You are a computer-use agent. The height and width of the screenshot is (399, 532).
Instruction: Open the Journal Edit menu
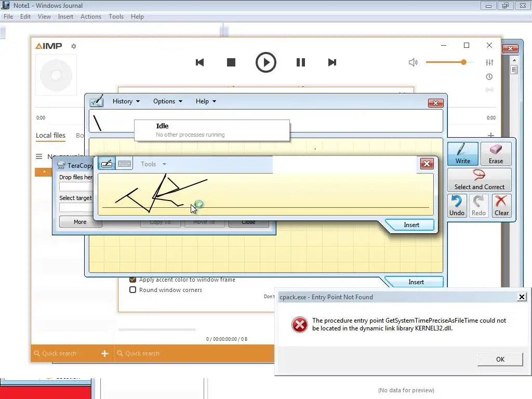[x=25, y=16]
